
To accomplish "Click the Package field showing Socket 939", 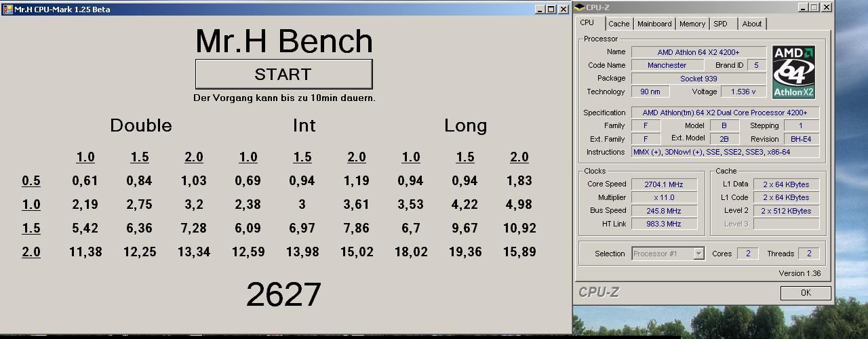I will pyautogui.click(x=698, y=79).
